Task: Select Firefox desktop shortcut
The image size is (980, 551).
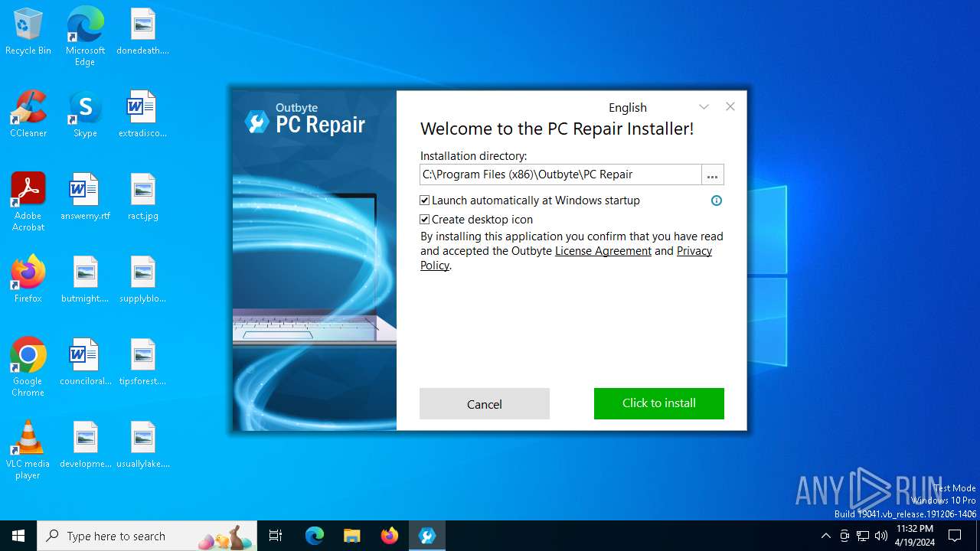Action: coord(28,279)
